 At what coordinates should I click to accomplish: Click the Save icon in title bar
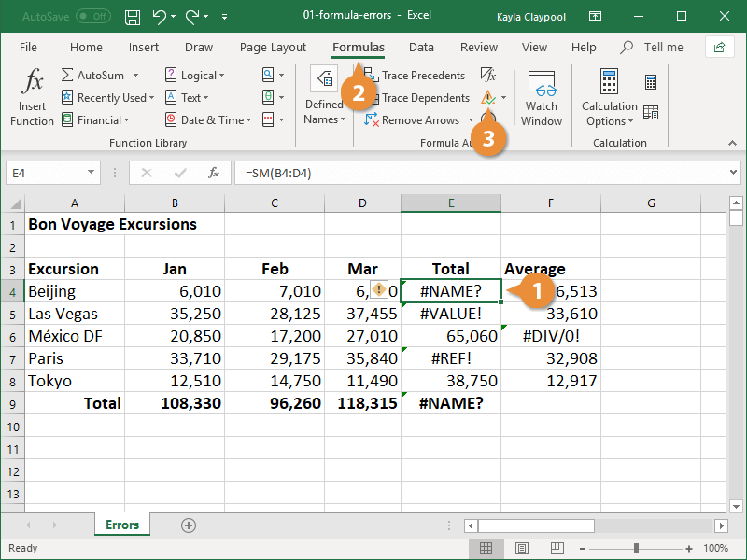coord(133,17)
